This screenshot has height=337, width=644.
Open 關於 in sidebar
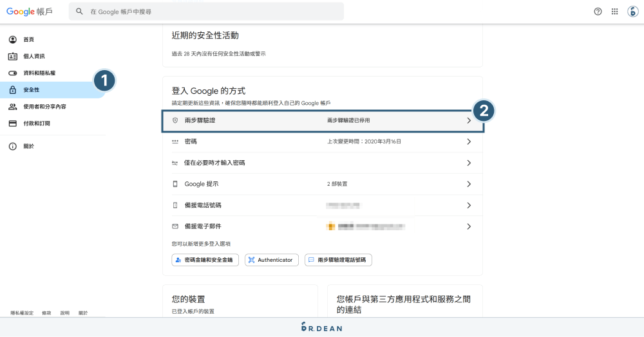tap(28, 147)
